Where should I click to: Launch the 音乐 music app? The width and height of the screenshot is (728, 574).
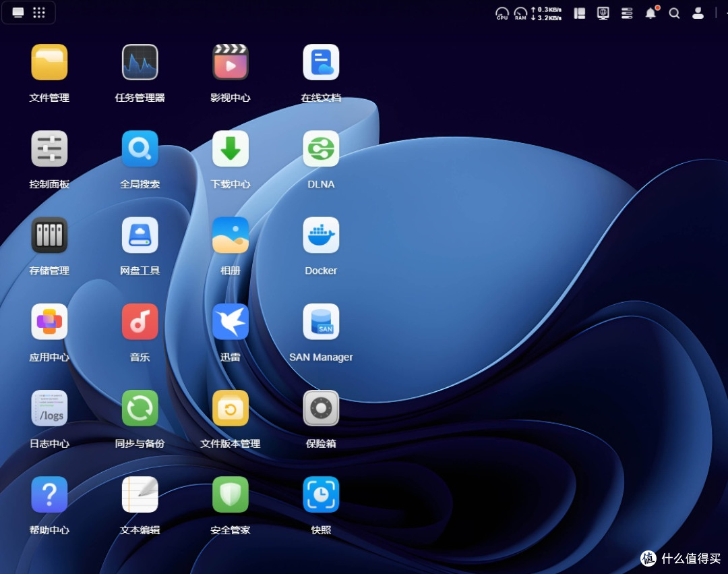click(140, 321)
